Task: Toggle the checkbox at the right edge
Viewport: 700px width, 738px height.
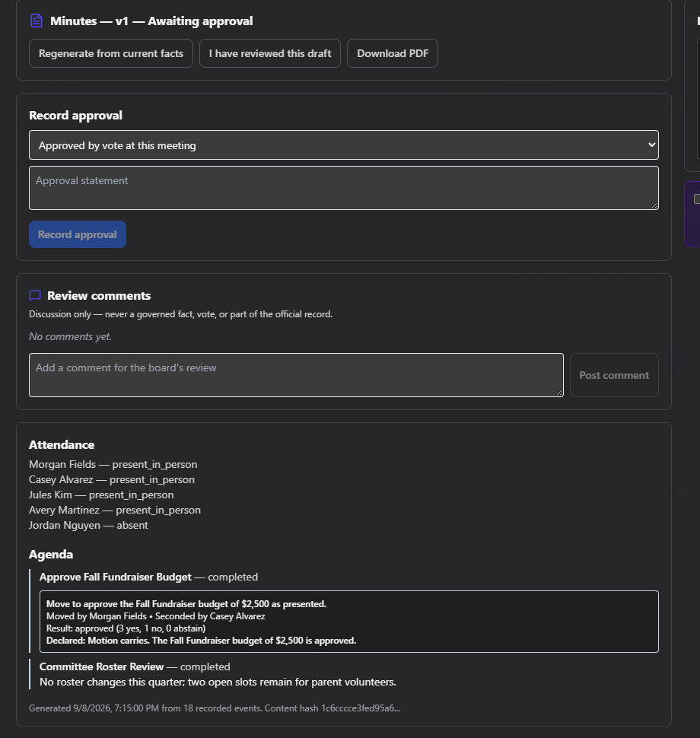Action: pos(697,199)
